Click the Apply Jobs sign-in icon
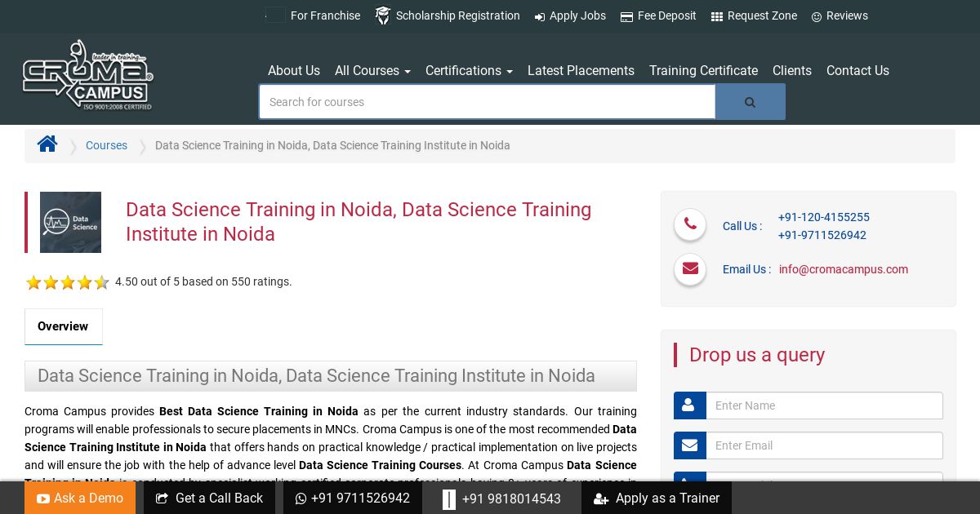The height and width of the screenshot is (514, 980). click(x=540, y=16)
